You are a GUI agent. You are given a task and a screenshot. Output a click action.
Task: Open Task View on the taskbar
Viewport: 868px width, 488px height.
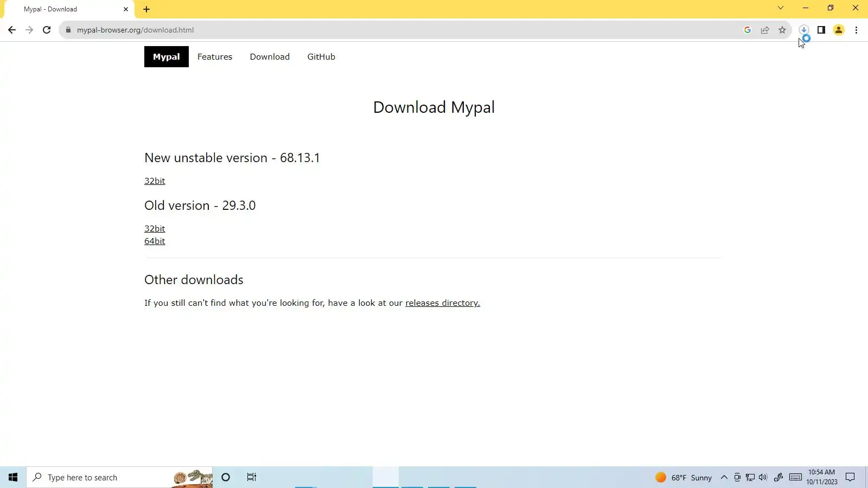pyautogui.click(x=252, y=477)
